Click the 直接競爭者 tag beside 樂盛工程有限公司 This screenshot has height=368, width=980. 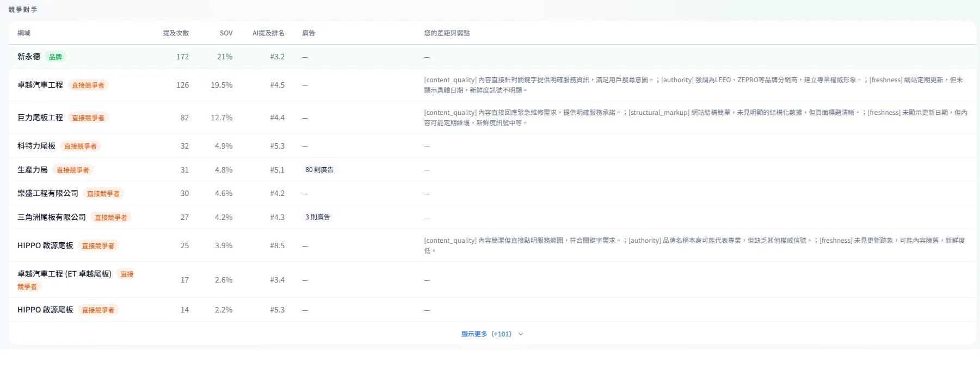click(x=103, y=193)
